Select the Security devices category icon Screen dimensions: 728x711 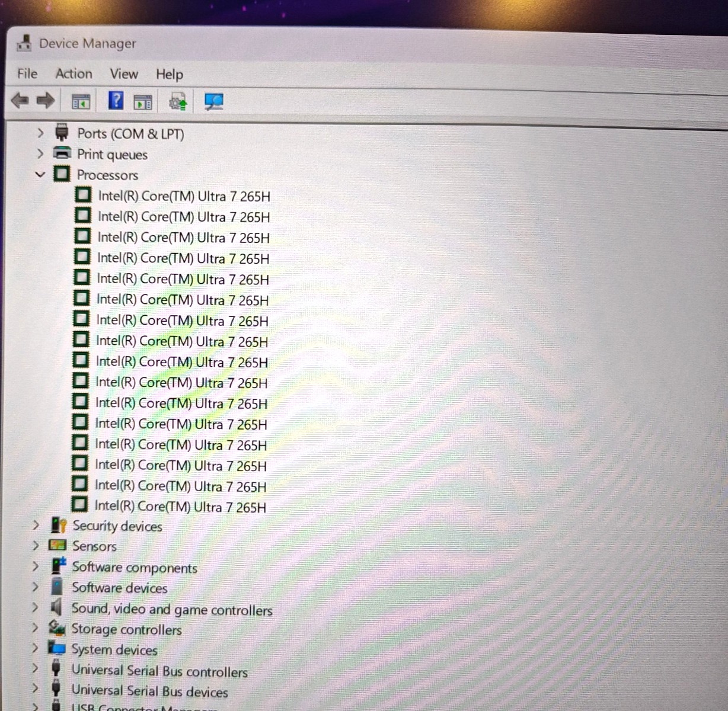(x=58, y=524)
